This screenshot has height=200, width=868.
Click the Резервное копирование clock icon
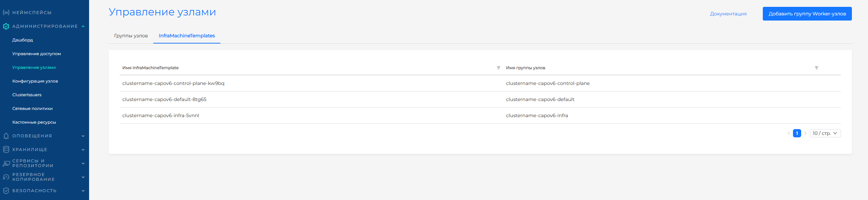pos(6,177)
